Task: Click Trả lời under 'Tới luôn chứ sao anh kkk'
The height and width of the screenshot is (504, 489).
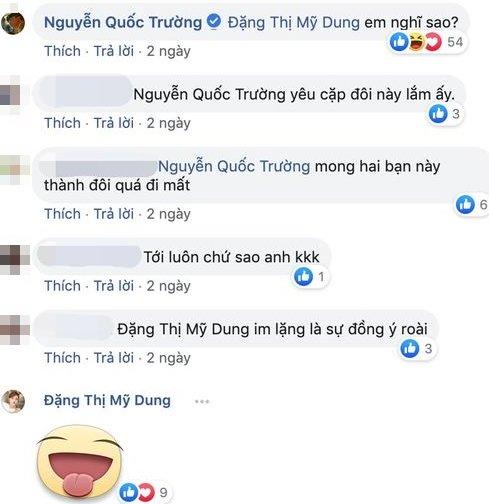Action: tap(114, 286)
